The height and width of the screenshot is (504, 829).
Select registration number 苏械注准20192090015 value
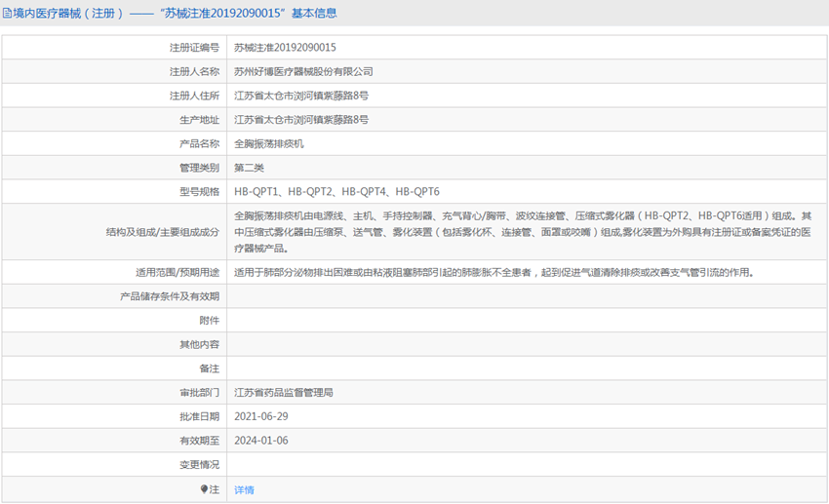[x=285, y=48]
